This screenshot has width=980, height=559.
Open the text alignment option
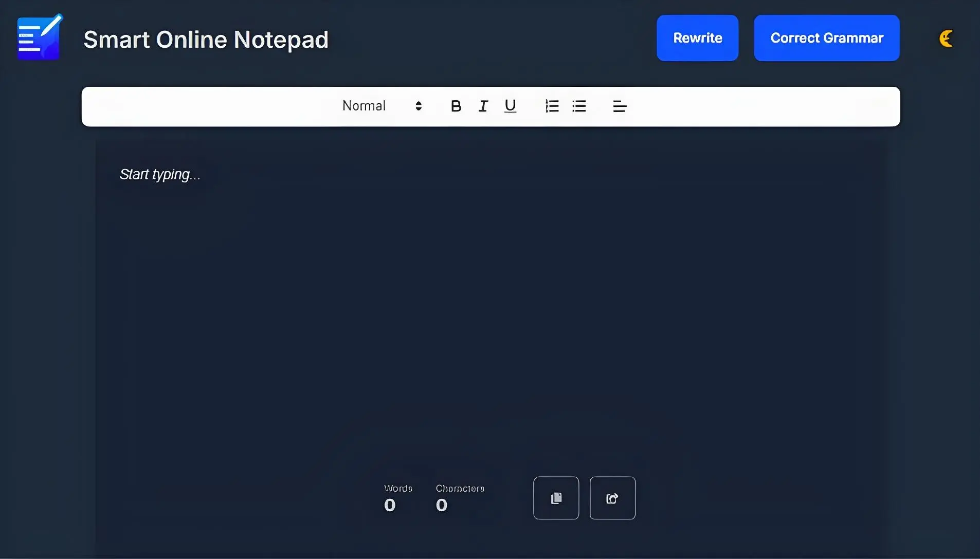(619, 106)
